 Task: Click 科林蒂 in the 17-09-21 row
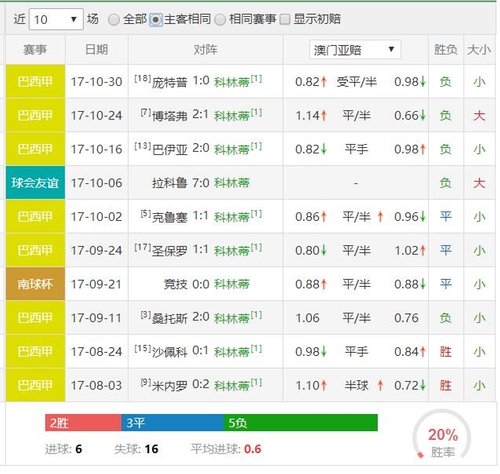tap(232, 284)
